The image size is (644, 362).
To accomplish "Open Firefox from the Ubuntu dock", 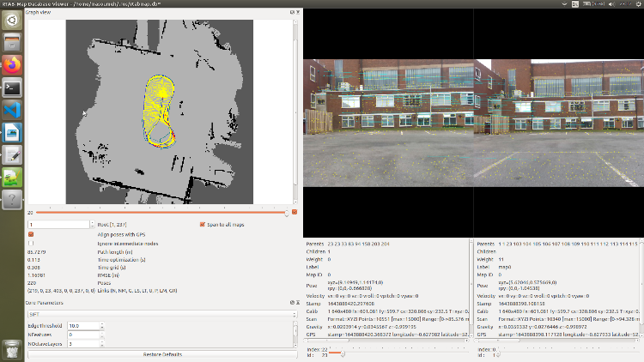I will [13, 64].
